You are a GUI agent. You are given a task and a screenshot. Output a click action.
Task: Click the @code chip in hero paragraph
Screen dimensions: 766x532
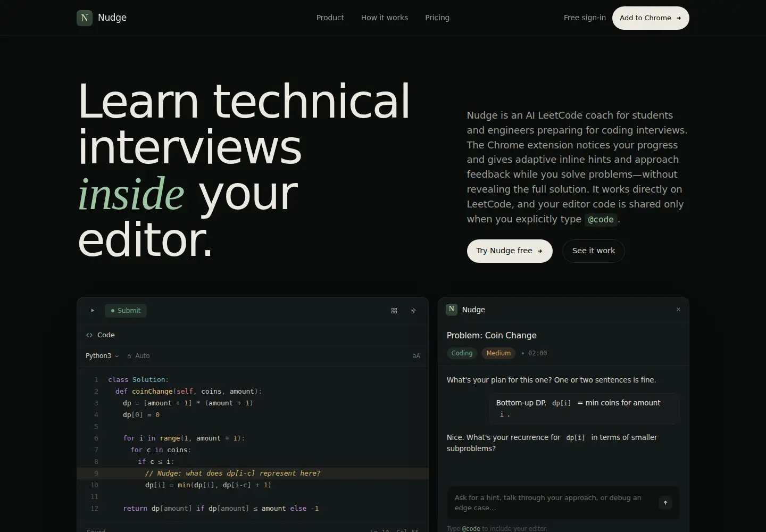tap(601, 220)
